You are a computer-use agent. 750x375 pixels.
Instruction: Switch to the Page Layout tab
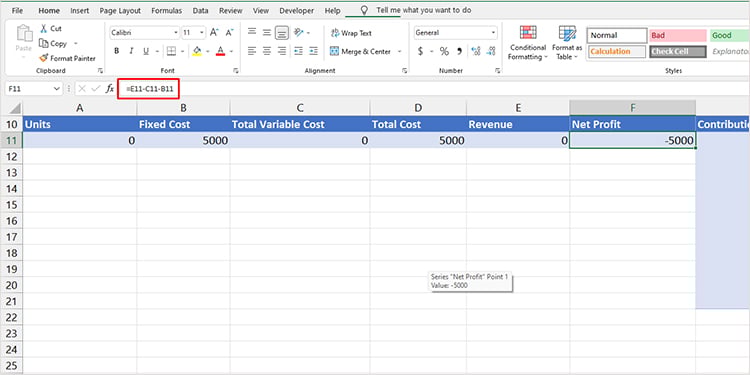point(120,11)
